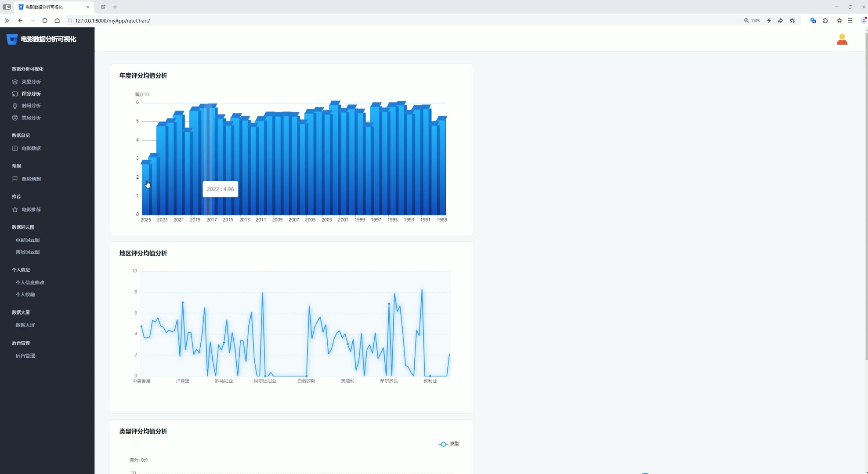Click the 电影推荐 star icon
This screenshot has height=474, width=868.
click(x=15, y=209)
